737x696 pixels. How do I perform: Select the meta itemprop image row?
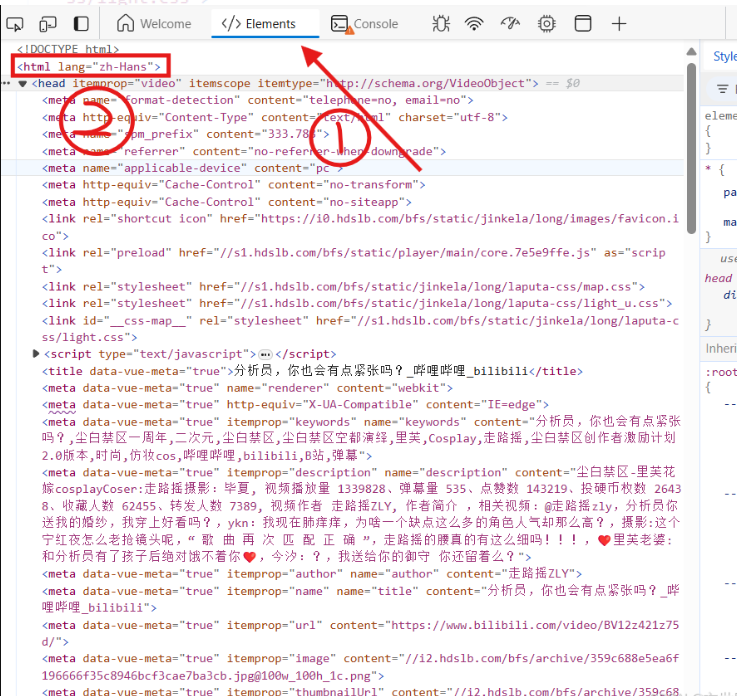361,667
